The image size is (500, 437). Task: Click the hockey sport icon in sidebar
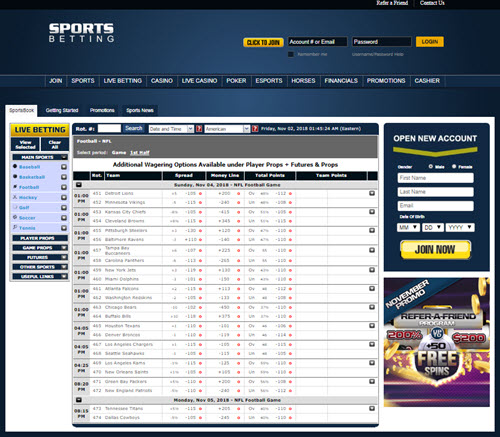coord(15,197)
